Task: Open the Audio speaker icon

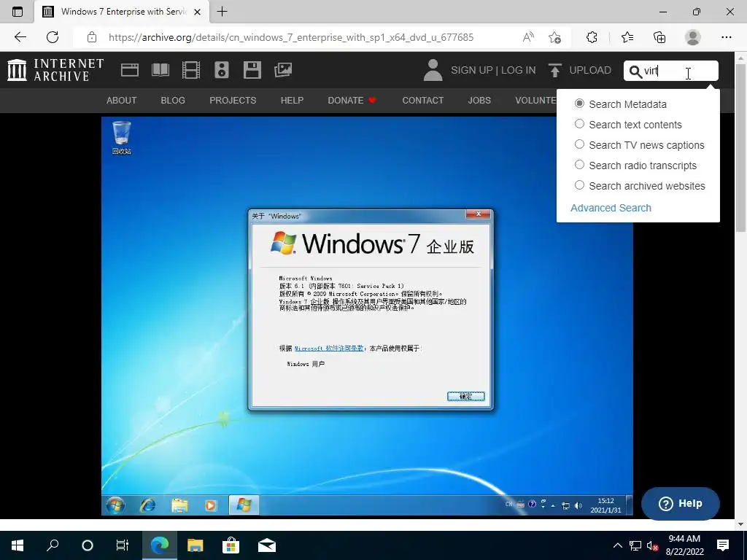Action: pyautogui.click(x=222, y=70)
